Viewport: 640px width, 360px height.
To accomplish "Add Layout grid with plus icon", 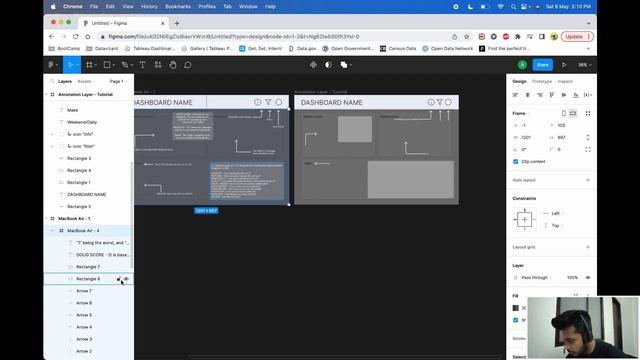I will click(588, 247).
